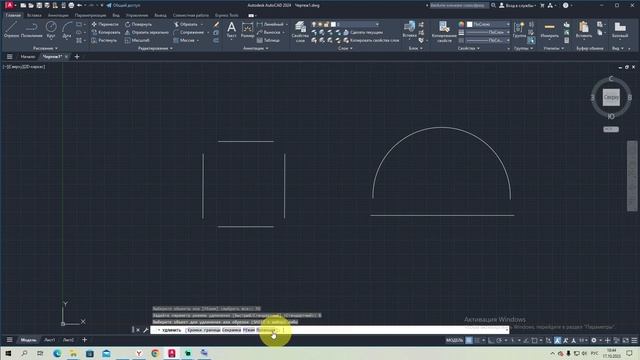Click the Leader (Выноска) tool
The height and width of the screenshot is (360, 640).
[x=269, y=32]
